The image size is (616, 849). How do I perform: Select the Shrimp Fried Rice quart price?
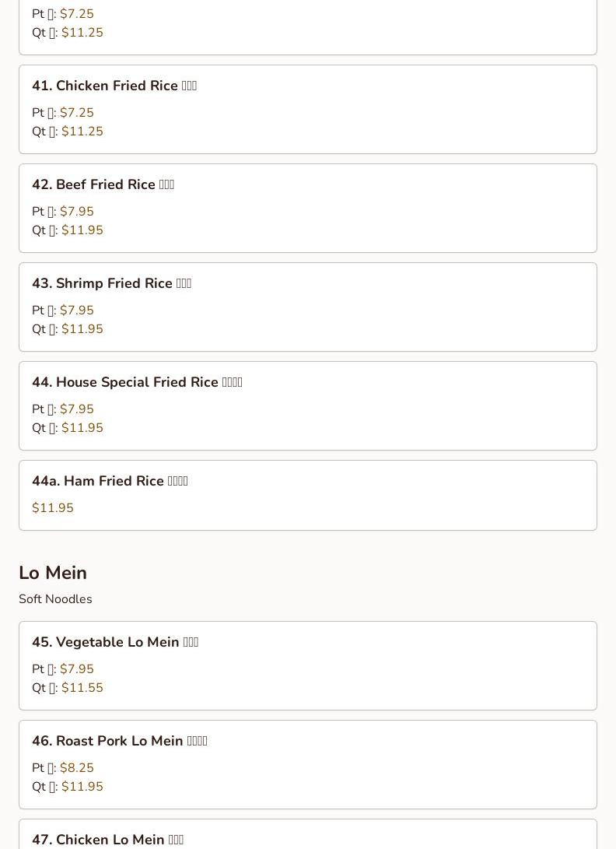pyautogui.click(x=82, y=329)
